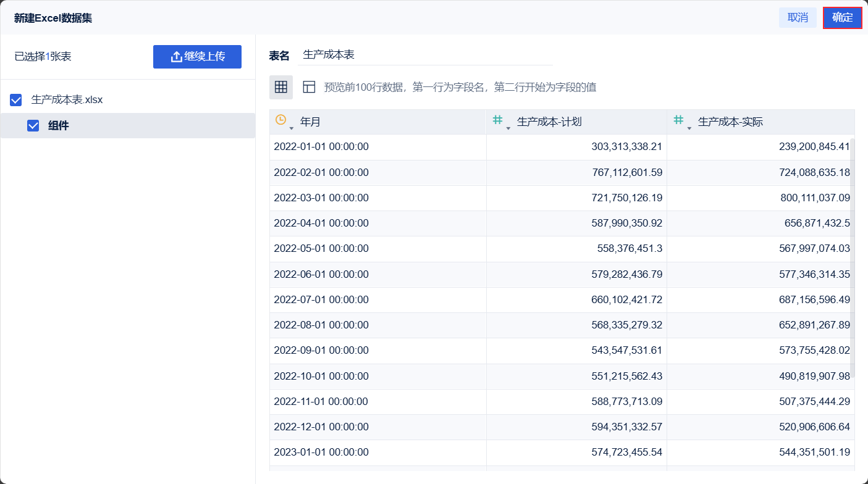The width and height of the screenshot is (868, 484).
Task: Click the number type icon for 生产成本-计划
Action: 497,120
